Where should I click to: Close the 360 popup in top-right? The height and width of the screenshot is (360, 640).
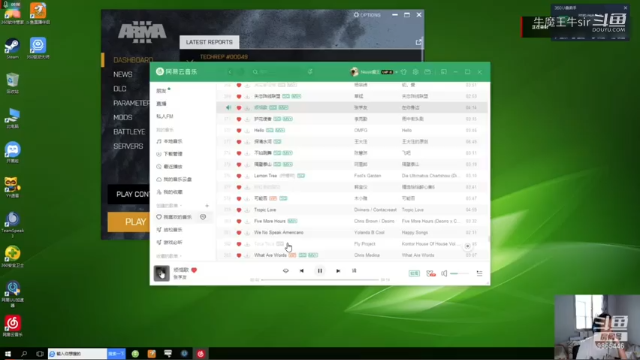click(x=625, y=8)
